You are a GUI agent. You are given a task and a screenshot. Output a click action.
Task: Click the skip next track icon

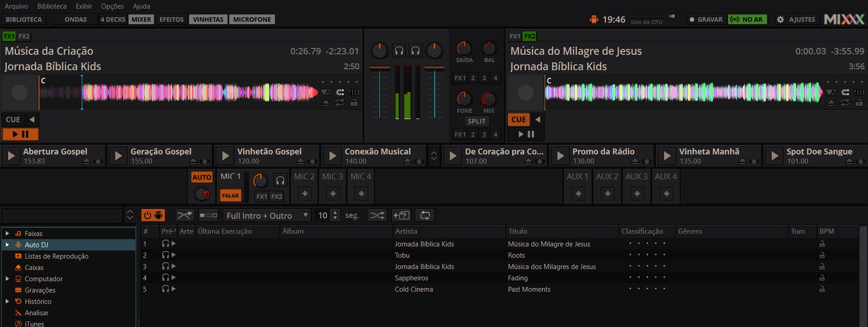(208, 215)
